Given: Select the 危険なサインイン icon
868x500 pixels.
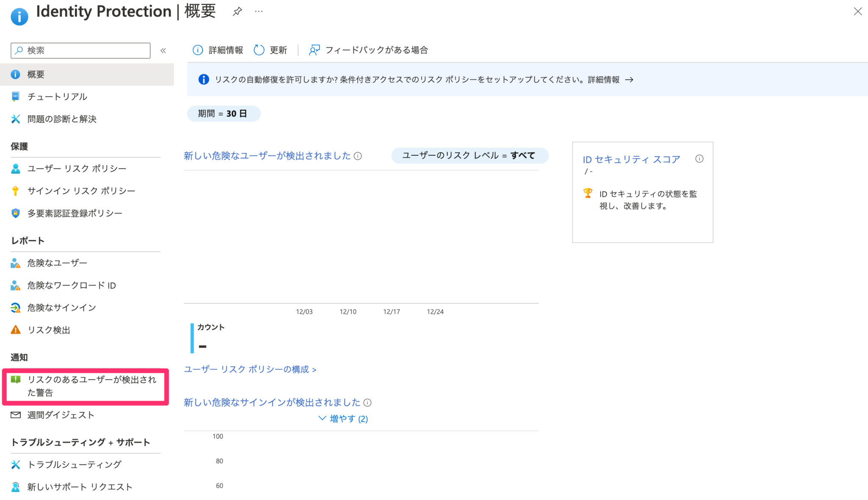Looking at the screenshot, I should (x=16, y=307).
